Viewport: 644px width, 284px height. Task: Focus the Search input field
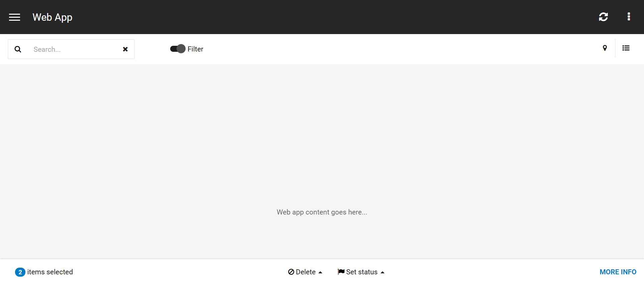75,49
